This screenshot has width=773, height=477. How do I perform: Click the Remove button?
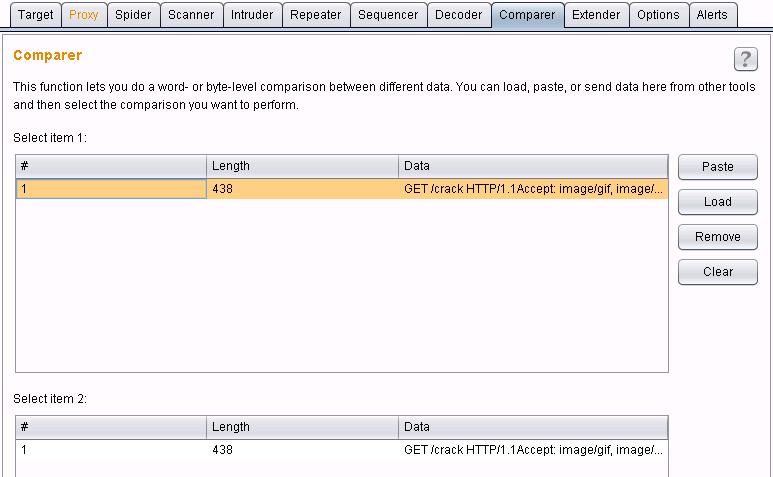click(718, 237)
